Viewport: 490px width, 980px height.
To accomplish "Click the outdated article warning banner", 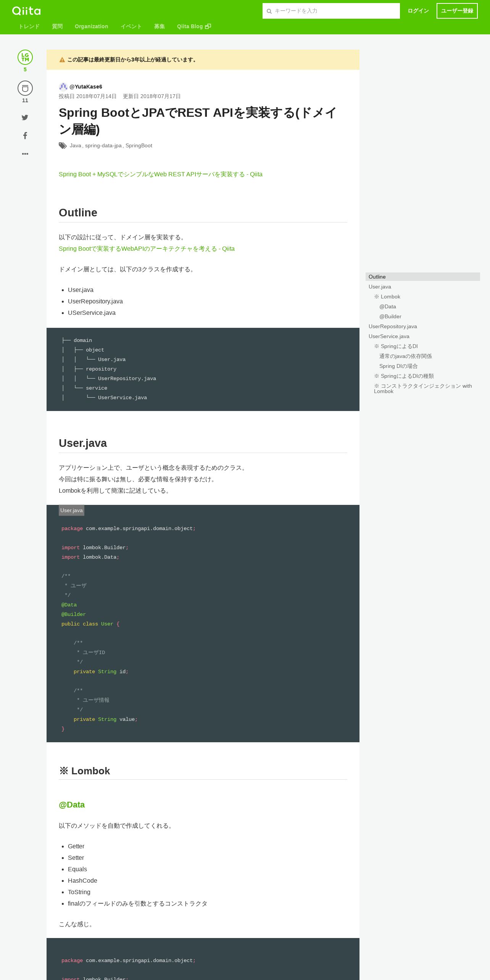I will [x=203, y=60].
